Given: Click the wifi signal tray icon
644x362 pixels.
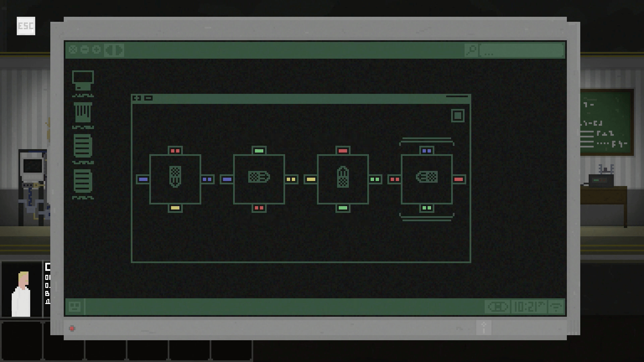Looking at the screenshot, I should [x=556, y=307].
